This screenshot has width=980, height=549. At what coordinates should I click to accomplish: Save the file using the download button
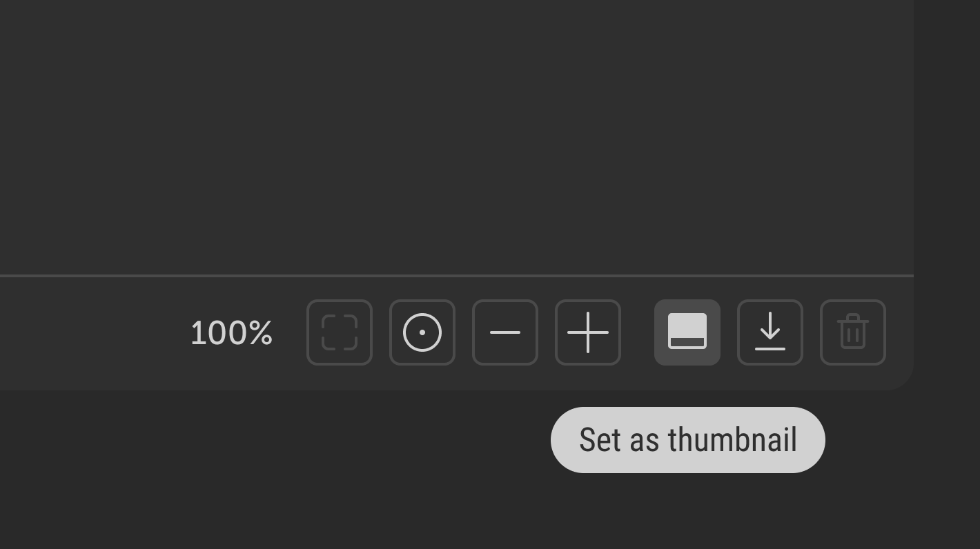pos(770,332)
